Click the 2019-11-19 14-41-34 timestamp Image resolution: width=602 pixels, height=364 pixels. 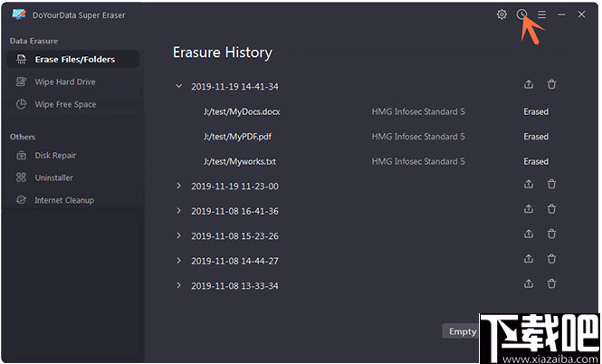coord(235,86)
